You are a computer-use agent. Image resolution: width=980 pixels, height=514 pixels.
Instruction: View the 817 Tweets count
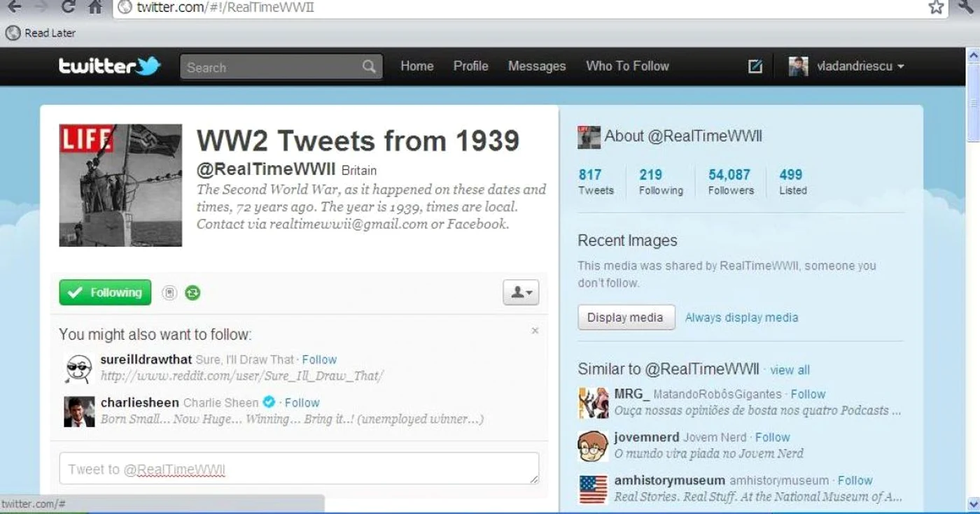(596, 181)
